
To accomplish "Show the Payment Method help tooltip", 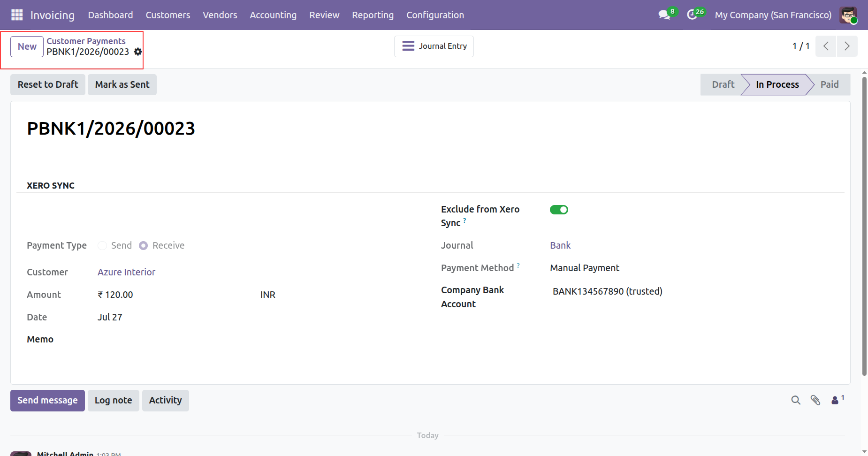I will (x=518, y=265).
